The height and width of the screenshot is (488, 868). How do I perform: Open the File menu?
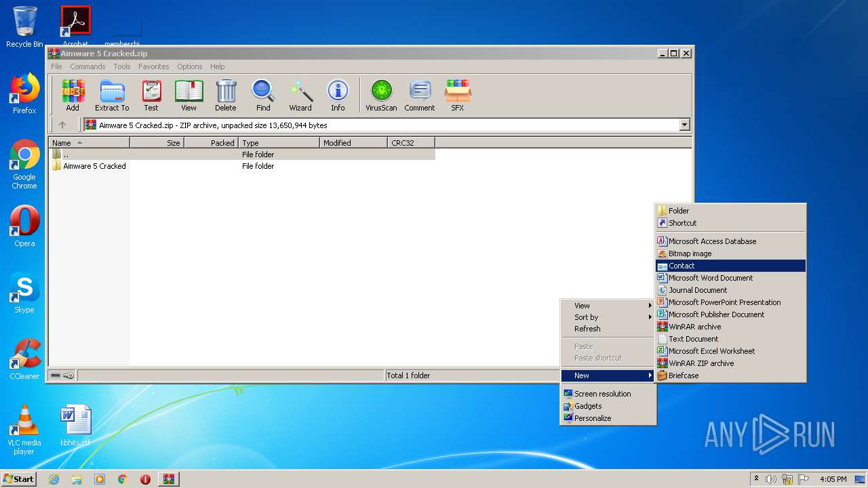coord(56,66)
